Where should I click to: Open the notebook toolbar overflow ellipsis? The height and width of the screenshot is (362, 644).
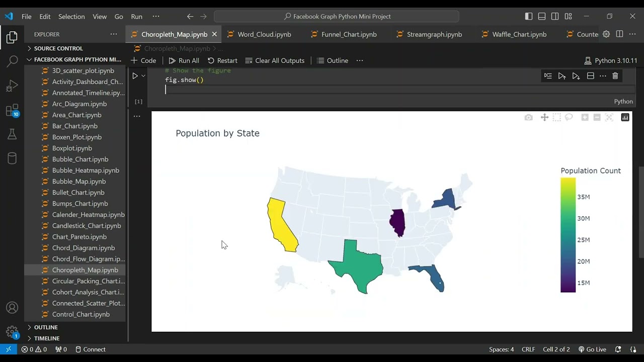pos(360,60)
